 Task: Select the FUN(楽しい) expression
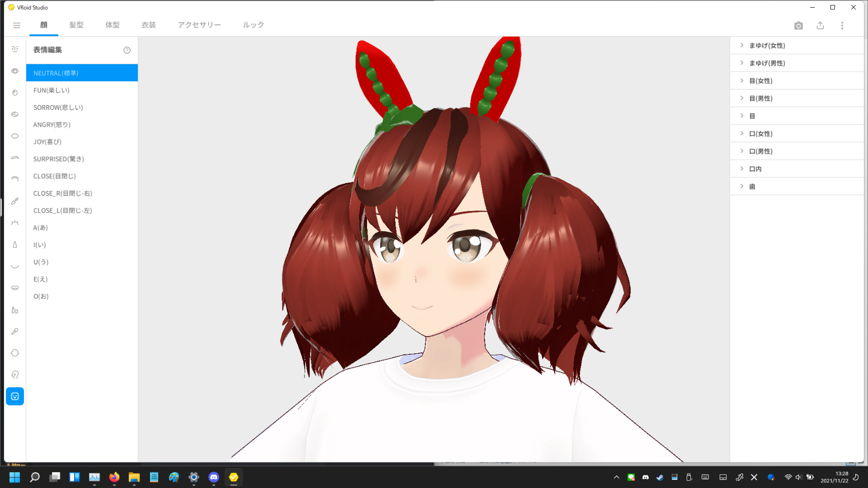82,90
